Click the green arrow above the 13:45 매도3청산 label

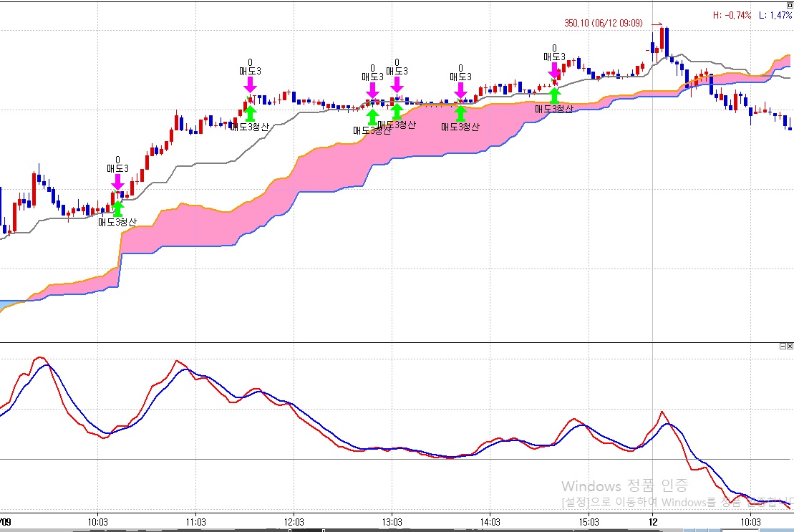[x=460, y=113]
